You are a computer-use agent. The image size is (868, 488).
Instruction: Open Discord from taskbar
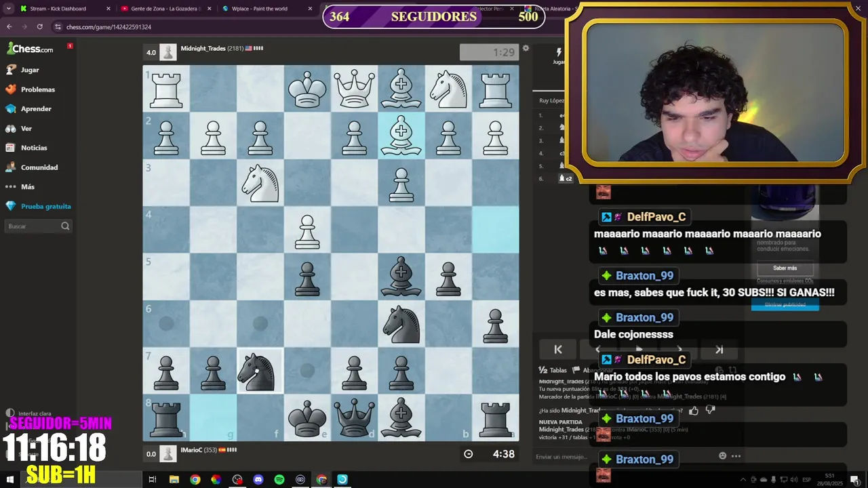point(258,479)
